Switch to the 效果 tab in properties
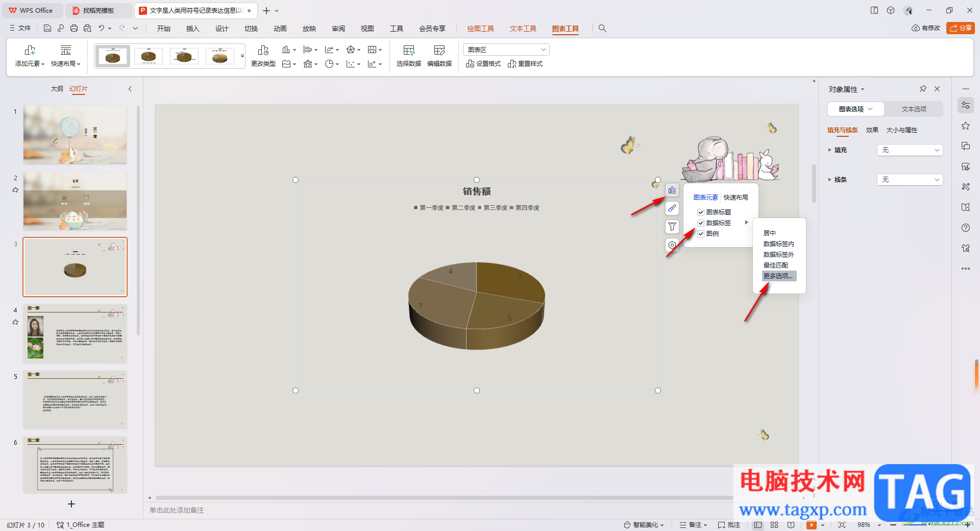Viewport: 980px width, 531px height. coord(872,130)
